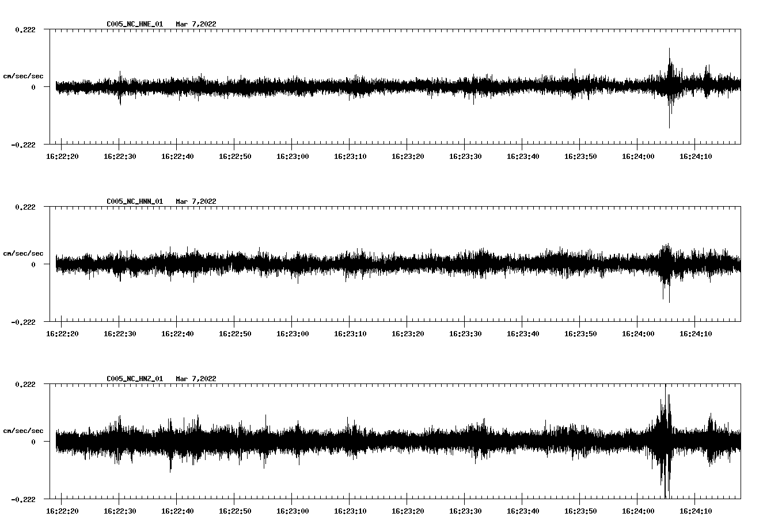Click the 16:23:10 tick label under the HNE plot
Screen dimensions: 782x532
(x=350, y=156)
